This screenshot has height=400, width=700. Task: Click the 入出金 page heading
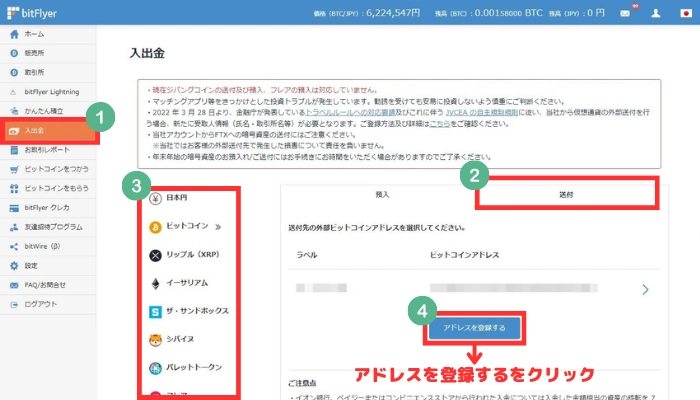pos(147,53)
